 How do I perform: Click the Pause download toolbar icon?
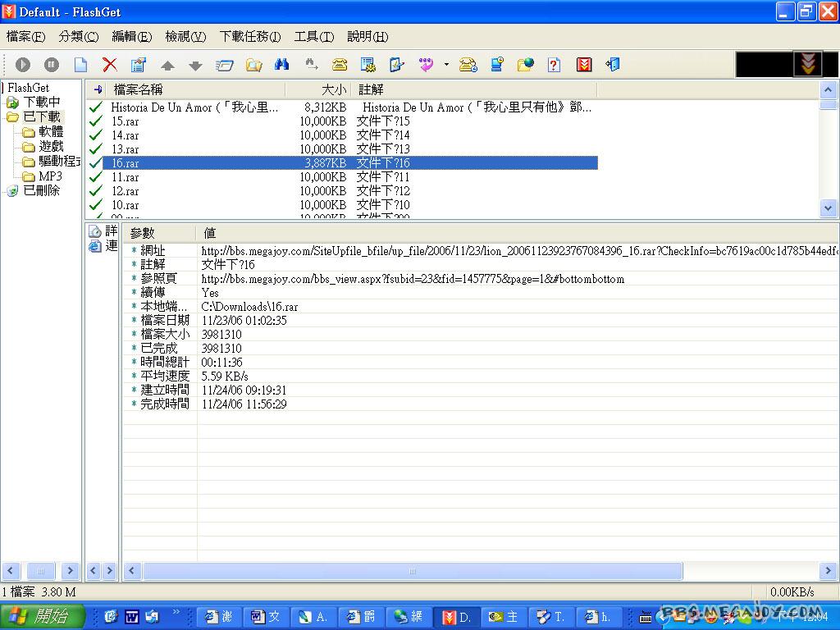pyautogui.click(x=52, y=65)
